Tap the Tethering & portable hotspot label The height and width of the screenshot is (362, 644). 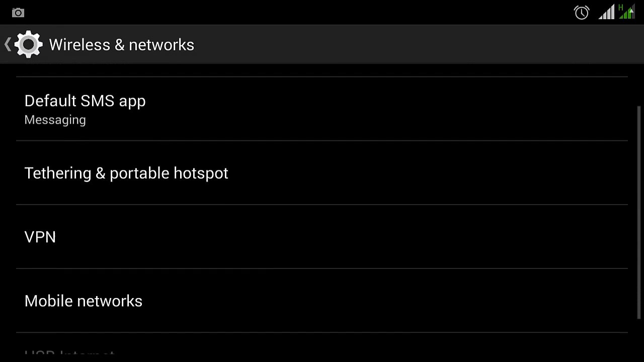click(126, 173)
